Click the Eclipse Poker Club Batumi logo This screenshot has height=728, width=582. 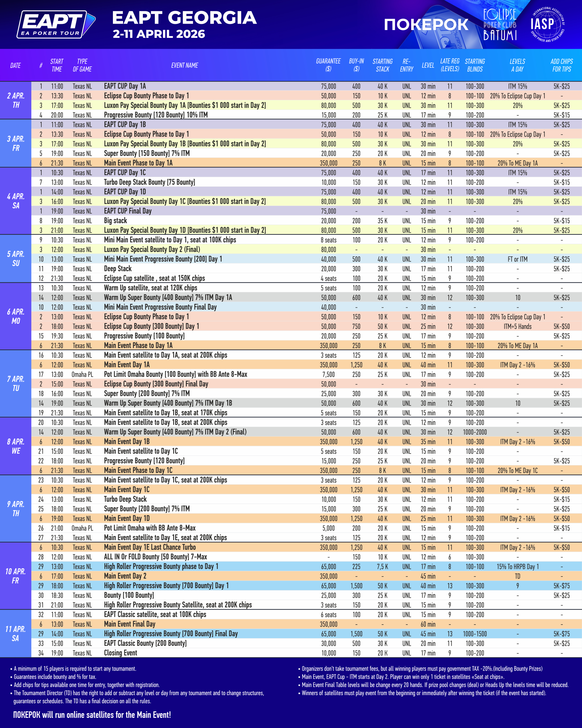tap(500, 25)
